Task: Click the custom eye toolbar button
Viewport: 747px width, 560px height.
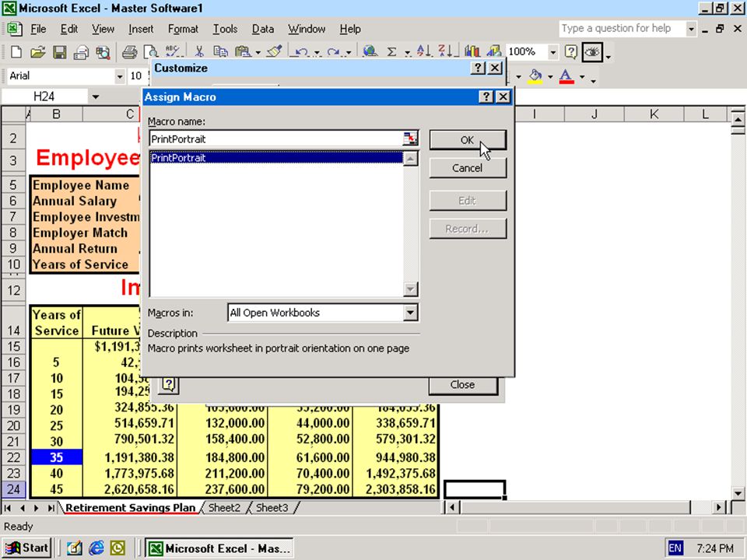Action: [592, 52]
